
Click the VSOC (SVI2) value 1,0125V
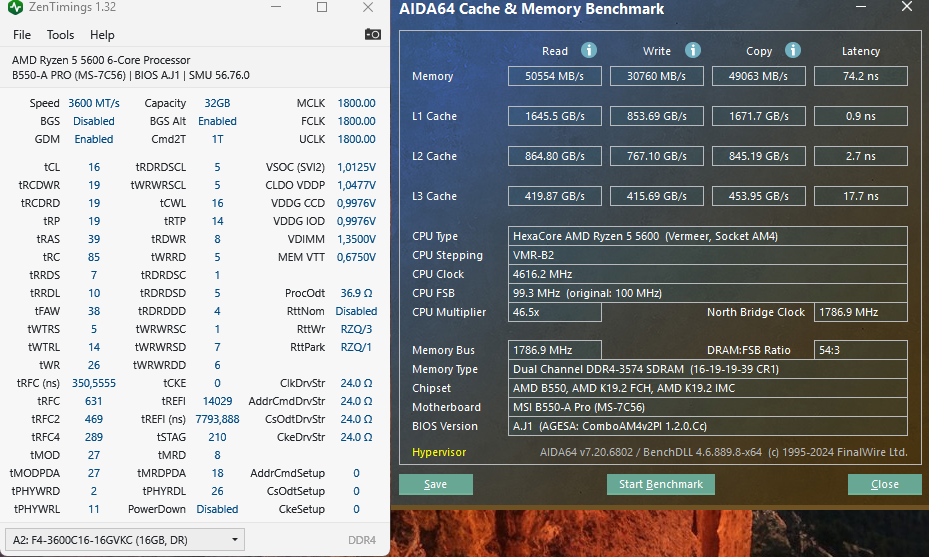pyautogui.click(x=356, y=167)
